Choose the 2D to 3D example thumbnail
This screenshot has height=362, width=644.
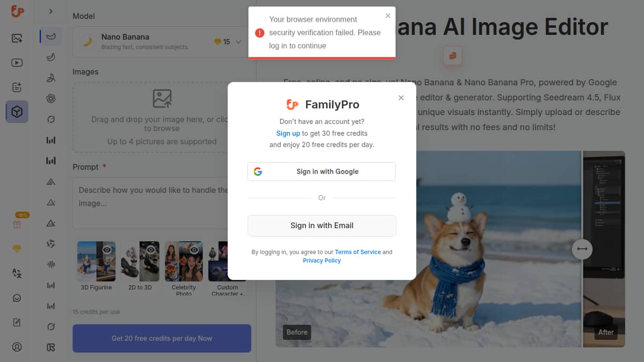click(140, 261)
